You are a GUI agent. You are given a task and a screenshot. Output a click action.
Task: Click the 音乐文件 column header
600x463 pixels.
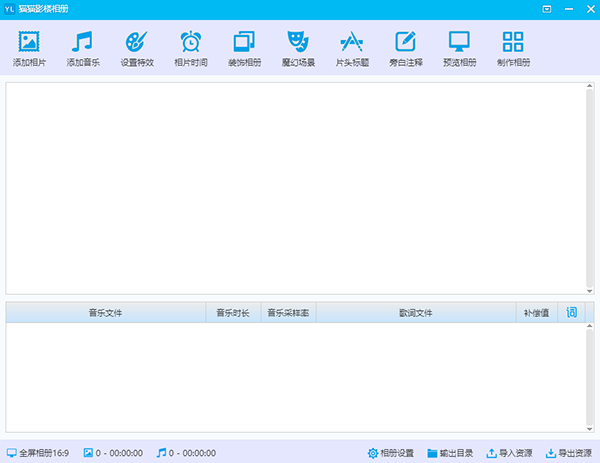[x=105, y=313]
